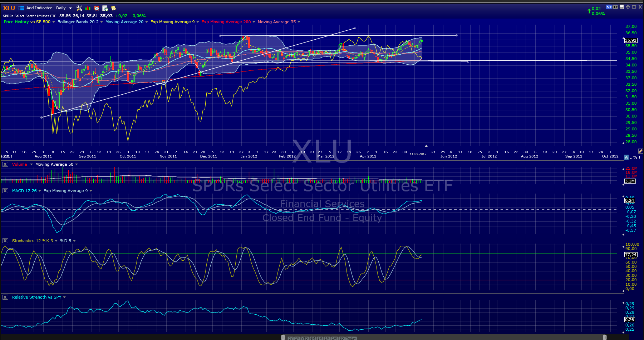Viewport: 644px width, 340px height.
Task: Click the calendar add icon
Action: [x=105, y=8]
